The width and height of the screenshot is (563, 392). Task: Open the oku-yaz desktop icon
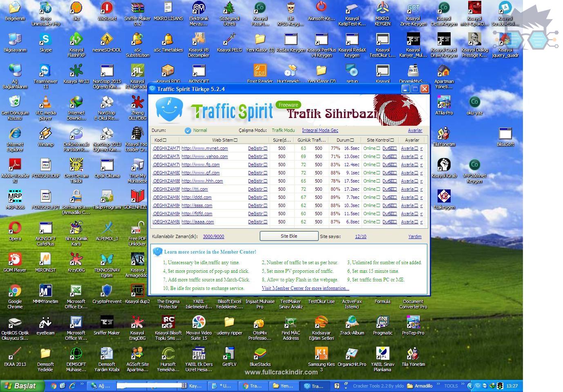(x=474, y=105)
